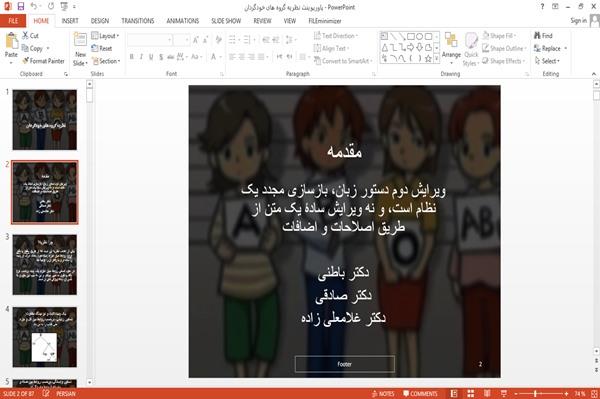Toggle the Notes pane in status bar
This screenshot has height=399, width=600.
pyautogui.click(x=383, y=394)
